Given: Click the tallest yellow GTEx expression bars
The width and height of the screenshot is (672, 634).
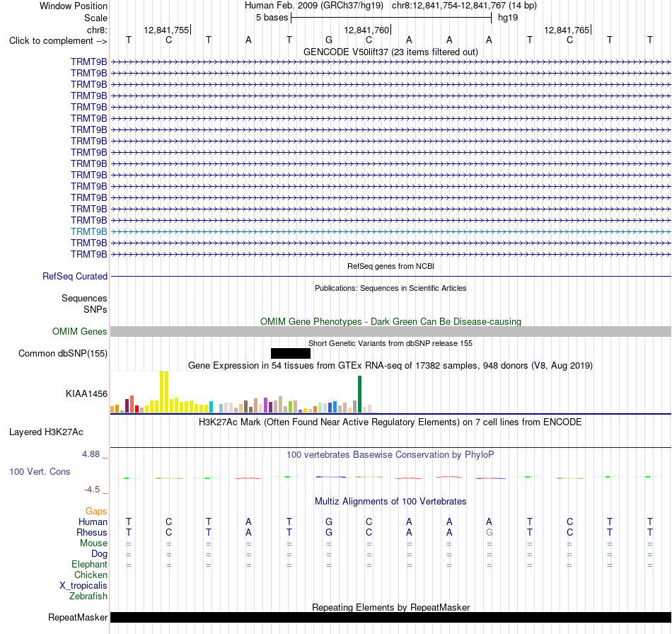Looking at the screenshot, I should pyautogui.click(x=164, y=392).
